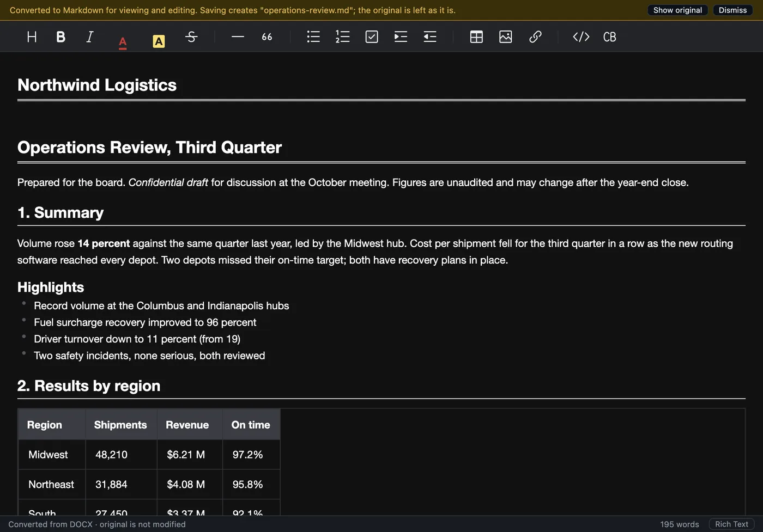Change text color with red A icon

[123, 42]
